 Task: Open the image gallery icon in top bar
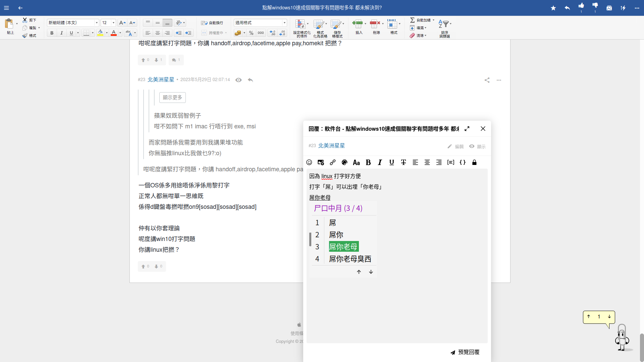tap(609, 8)
